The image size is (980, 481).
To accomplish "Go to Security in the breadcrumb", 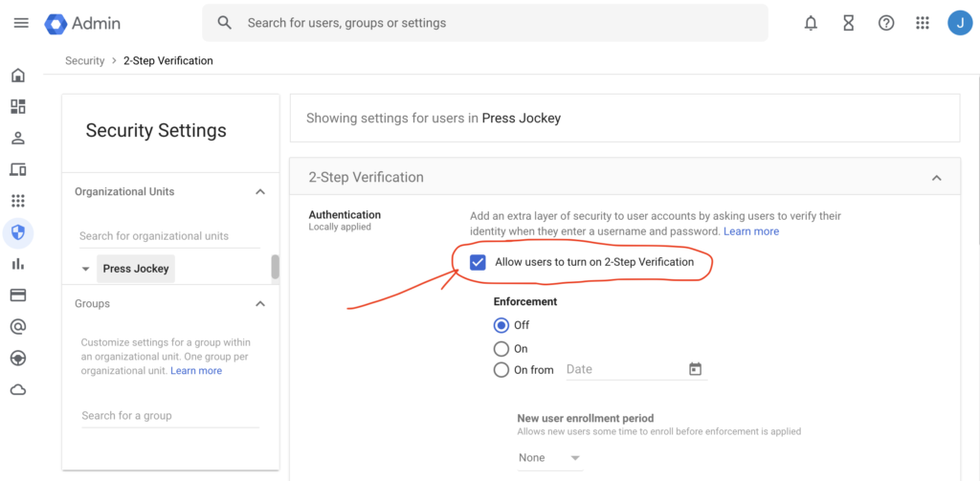I will pos(84,61).
